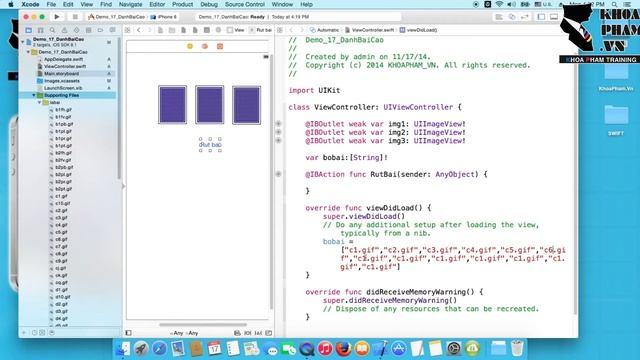Switch to the Version editor

click(525, 17)
